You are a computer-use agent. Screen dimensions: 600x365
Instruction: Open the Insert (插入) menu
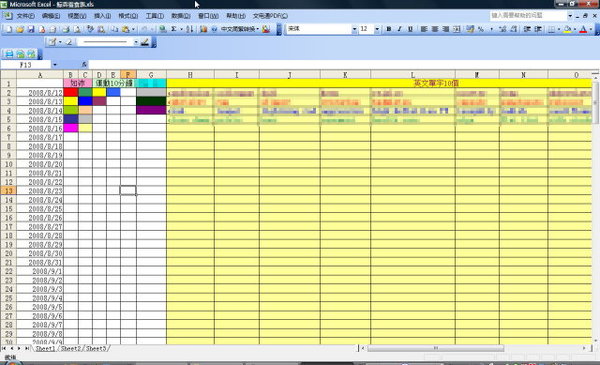click(x=102, y=16)
